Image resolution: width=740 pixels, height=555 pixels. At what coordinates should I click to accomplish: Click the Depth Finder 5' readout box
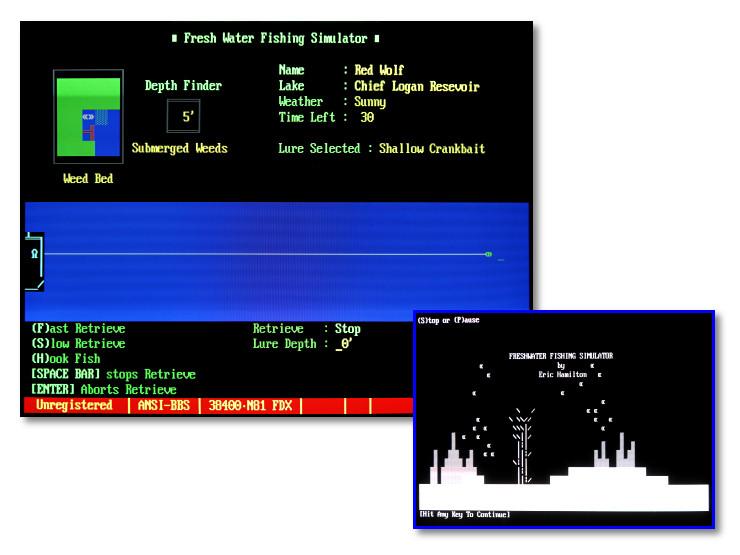pyautogui.click(x=184, y=116)
